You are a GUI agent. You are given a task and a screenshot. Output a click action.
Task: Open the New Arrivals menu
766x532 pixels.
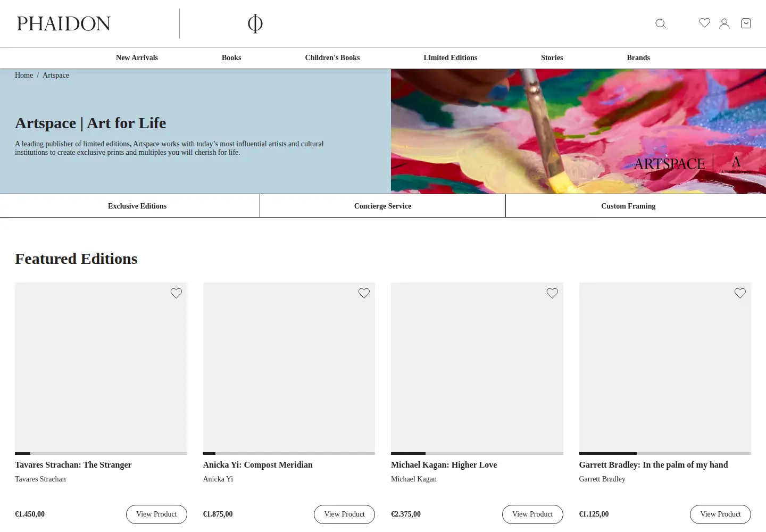(137, 57)
